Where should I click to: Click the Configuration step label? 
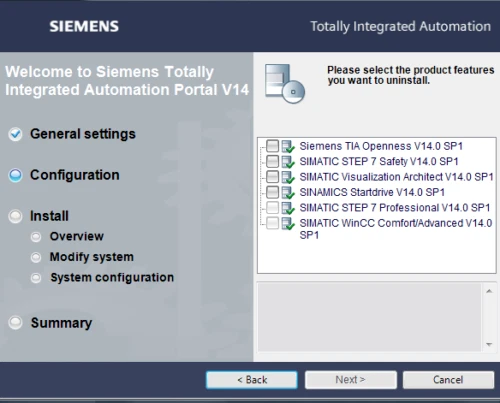[75, 175]
